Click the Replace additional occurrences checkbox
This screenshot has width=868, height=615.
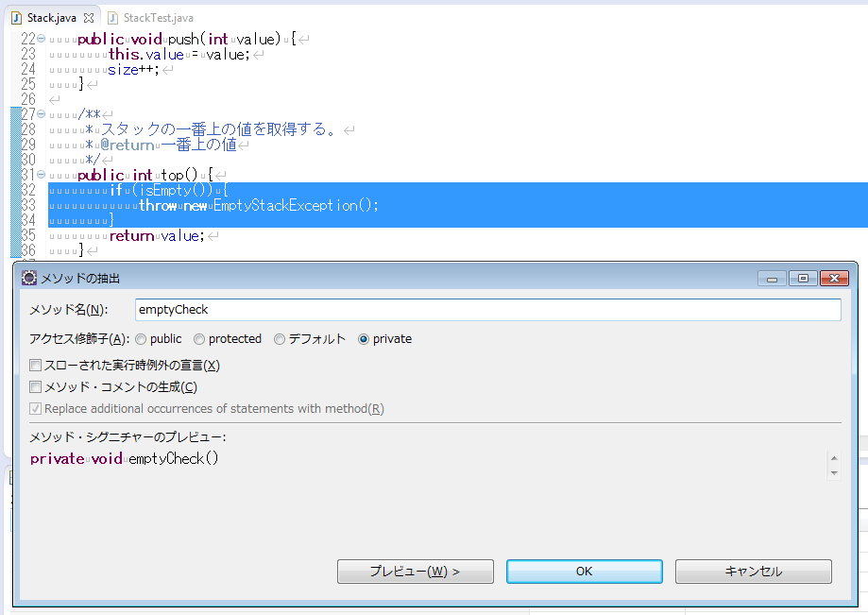coord(36,408)
